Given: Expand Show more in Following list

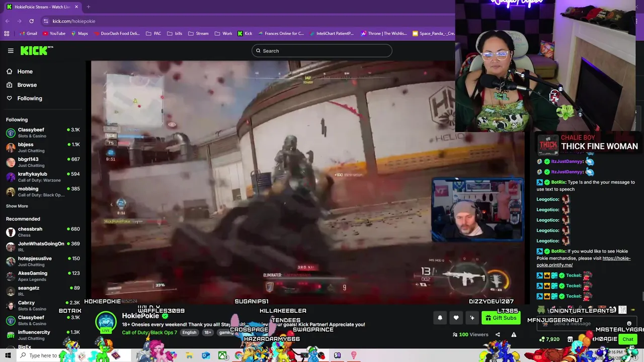Looking at the screenshot, I should tap(17, 206).
